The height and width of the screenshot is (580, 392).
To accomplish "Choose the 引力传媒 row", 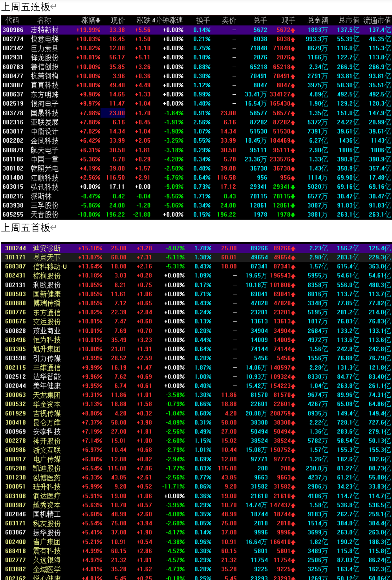I will pyautogui.click(x=196, y=358).
